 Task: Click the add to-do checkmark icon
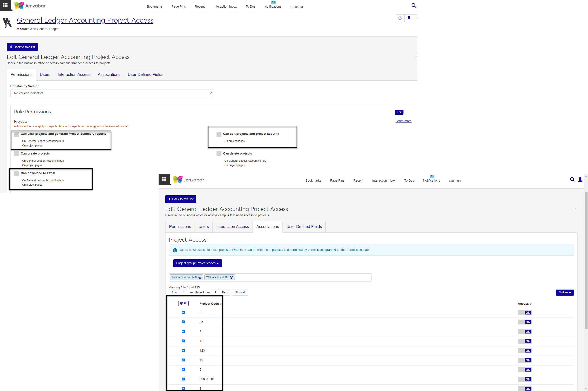point(400,18)
